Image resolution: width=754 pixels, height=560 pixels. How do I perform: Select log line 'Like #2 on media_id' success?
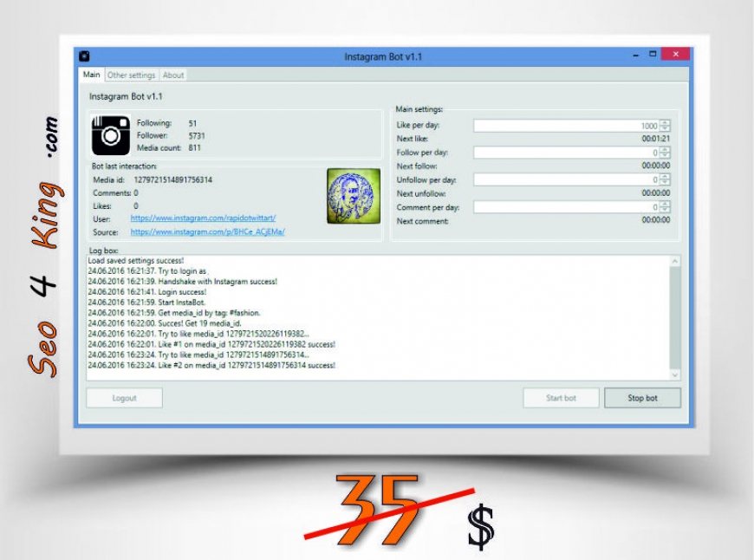211,365
